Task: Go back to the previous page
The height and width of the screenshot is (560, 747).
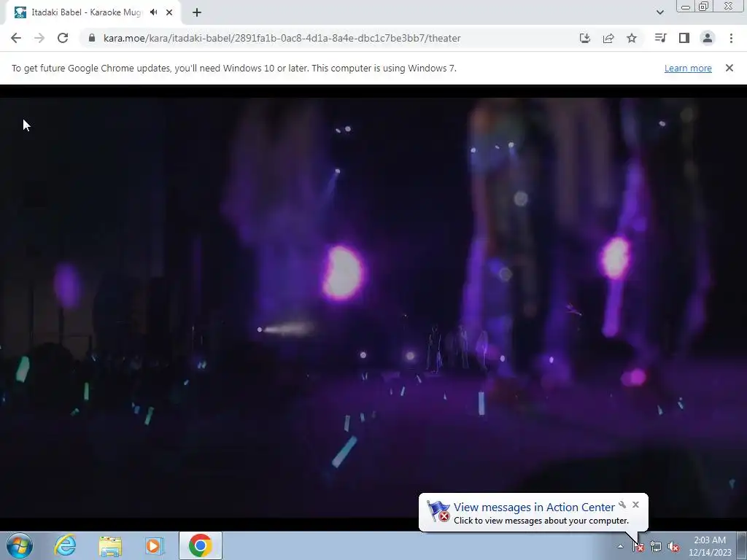Action: (x=16, y=38)
